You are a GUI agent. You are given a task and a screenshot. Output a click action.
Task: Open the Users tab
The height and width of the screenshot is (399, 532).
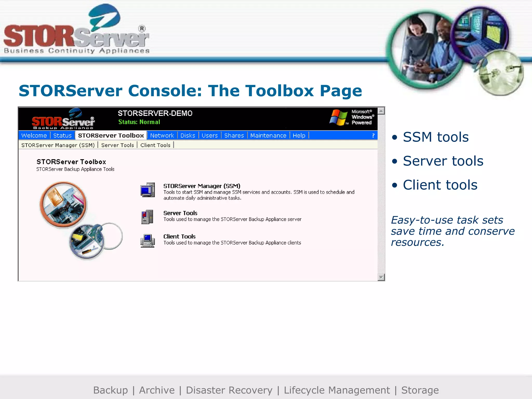(x=210, y=135)
